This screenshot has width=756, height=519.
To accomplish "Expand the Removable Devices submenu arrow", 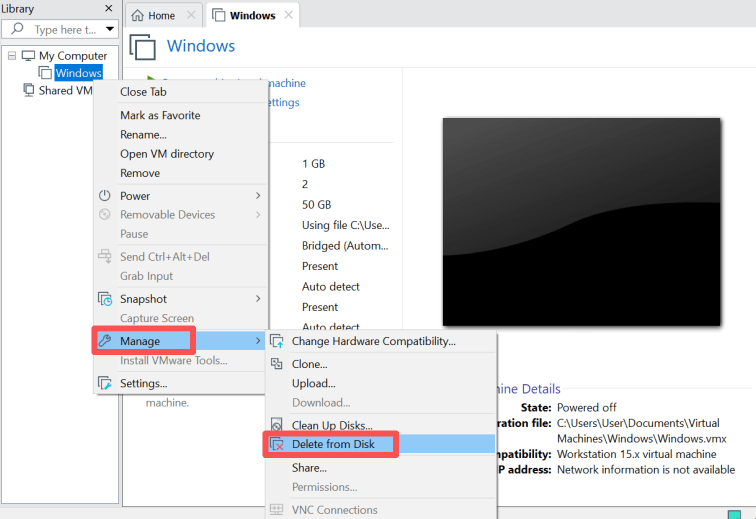I will tap(258, 215).
